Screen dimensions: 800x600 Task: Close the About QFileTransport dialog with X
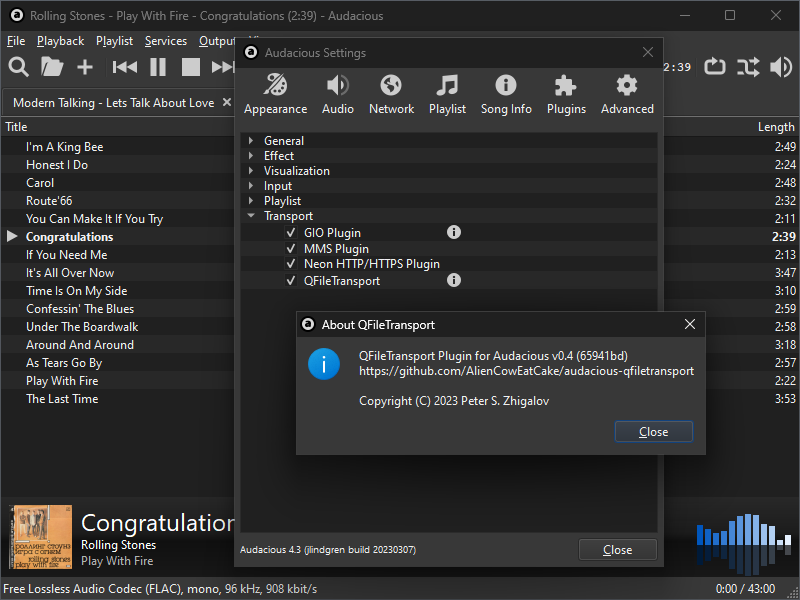690,324
